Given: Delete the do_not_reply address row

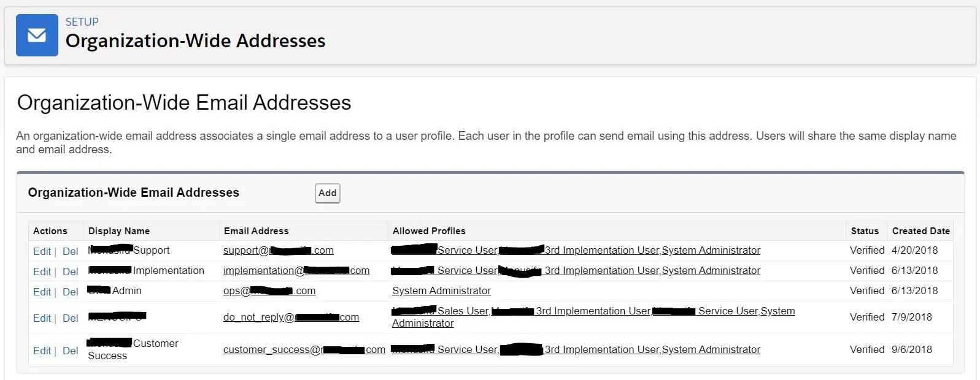Looking at the screenshot, I should point(71,318).
